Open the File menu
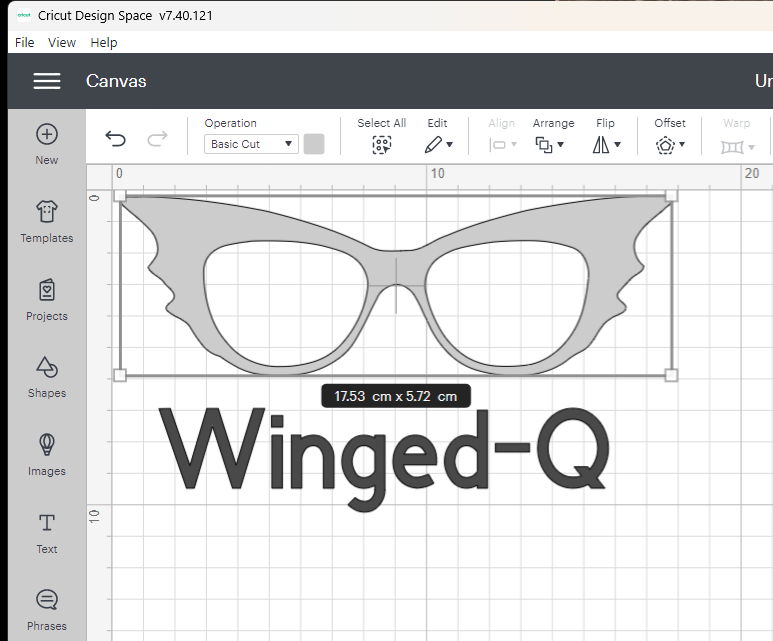773x641 pixels. coord(25,42)
